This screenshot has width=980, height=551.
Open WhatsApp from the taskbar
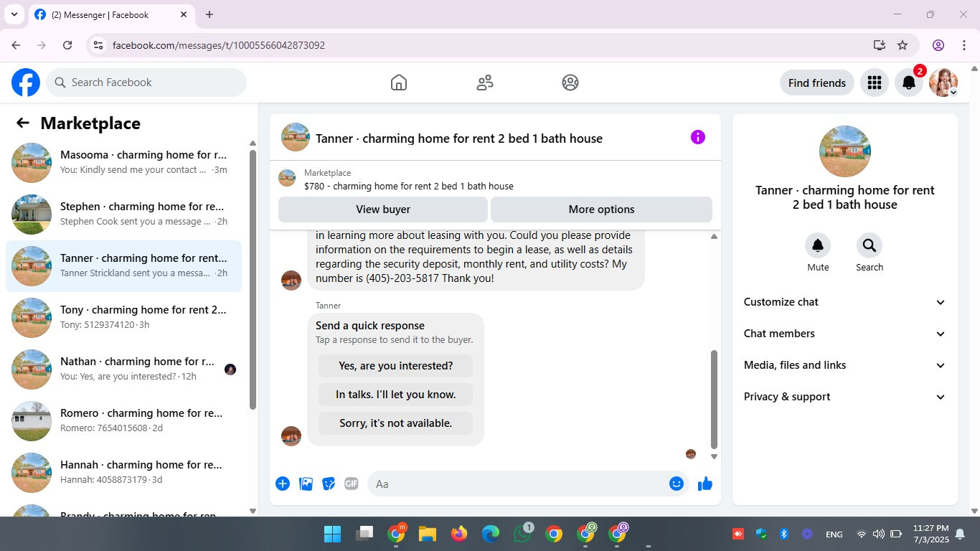[x=522, y=534]
